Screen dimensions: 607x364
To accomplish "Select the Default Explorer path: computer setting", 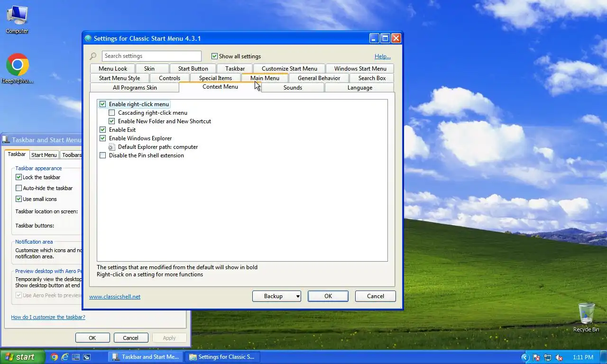I will tap(158, 147).
